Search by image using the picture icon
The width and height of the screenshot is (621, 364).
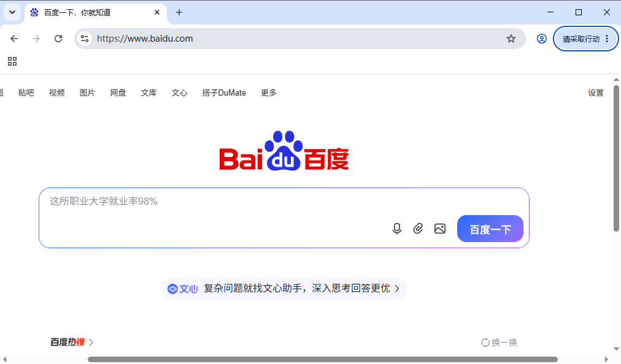click(x=440, y=229)
